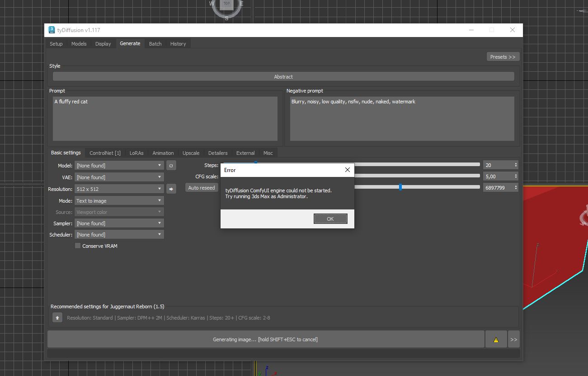Click the Steps slider handle
The width and height of the screenshot is (588, 376).
(255, 163)
